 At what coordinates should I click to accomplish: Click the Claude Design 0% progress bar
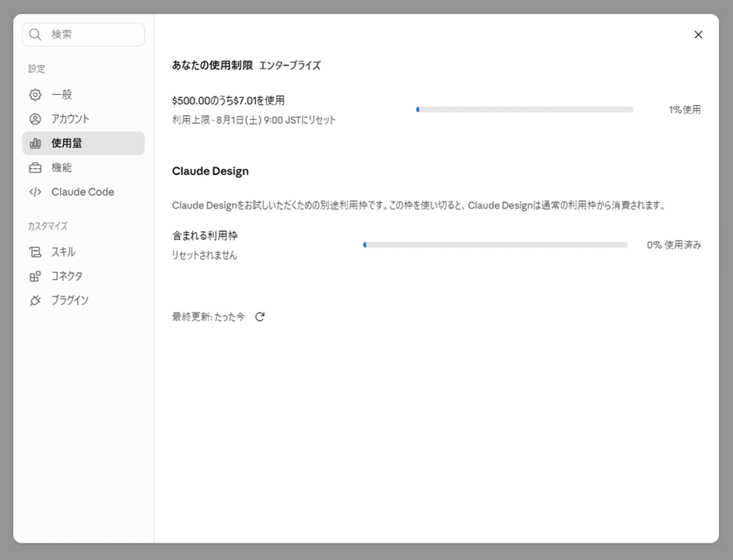pos(495,244)
